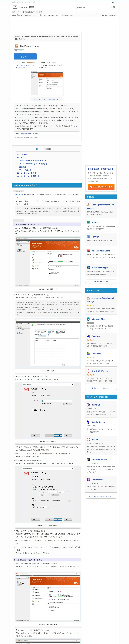The width and height of the screenshot is (129, 644).
Task: Jump to 更新履歴 in contents
Action: 23,167
